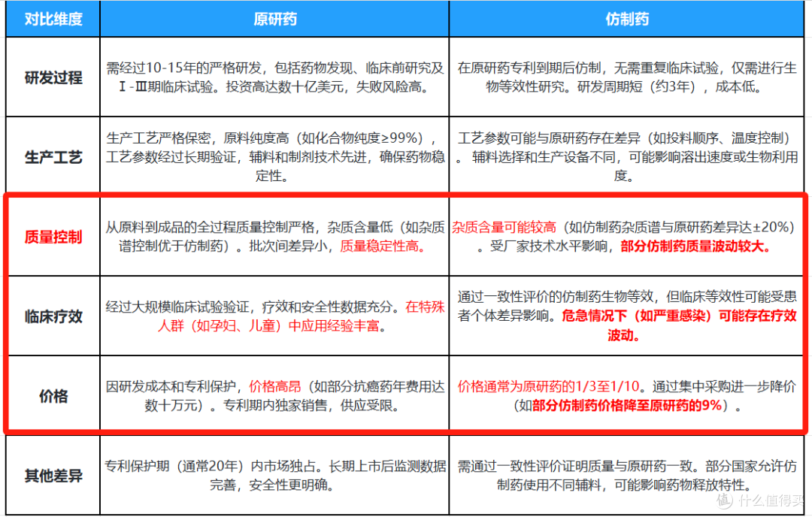The width and height of the screenshot is (812, 517).
Task: Click the 原研药 column header
Action: (274, 19)
